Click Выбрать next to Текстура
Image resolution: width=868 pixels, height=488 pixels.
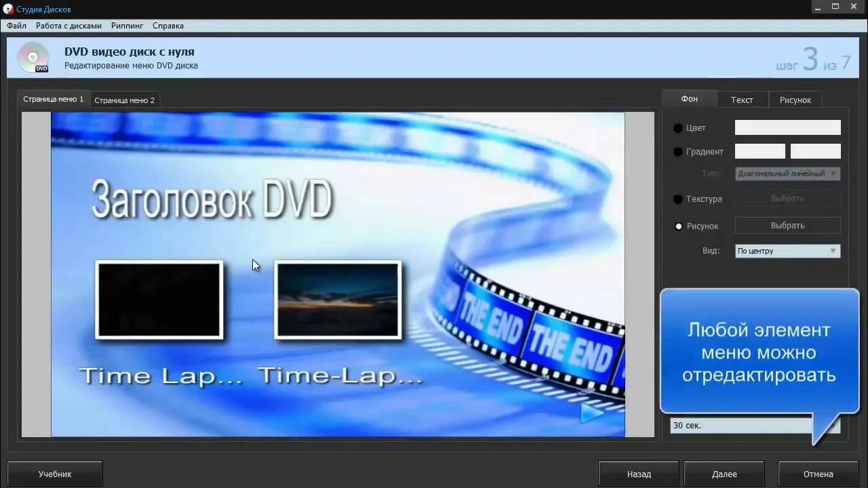point(788,199)
